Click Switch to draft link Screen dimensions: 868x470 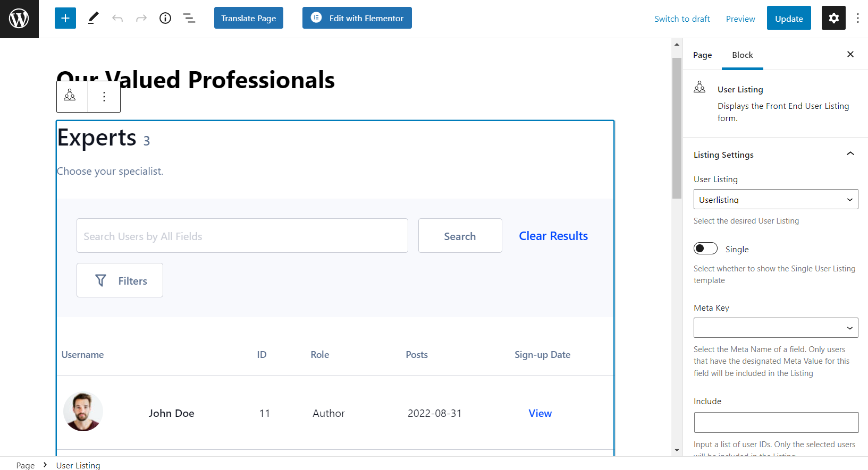682,19
